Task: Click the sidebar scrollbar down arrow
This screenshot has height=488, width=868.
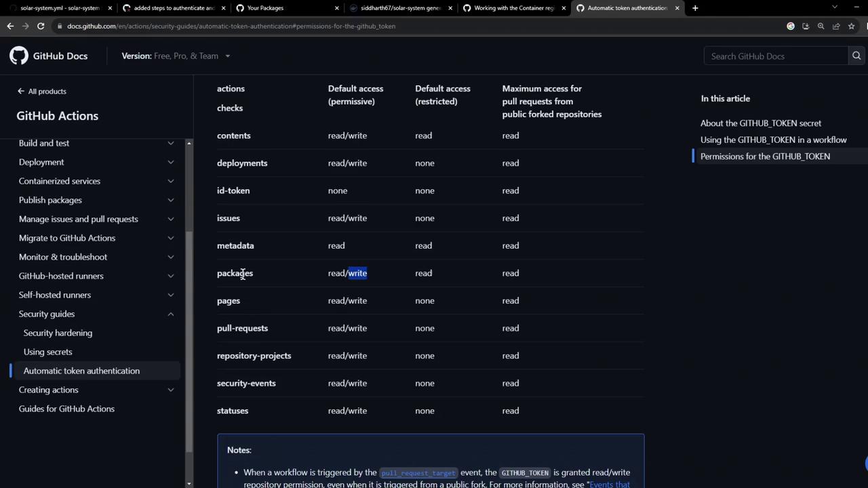Action: coord(189,484)
